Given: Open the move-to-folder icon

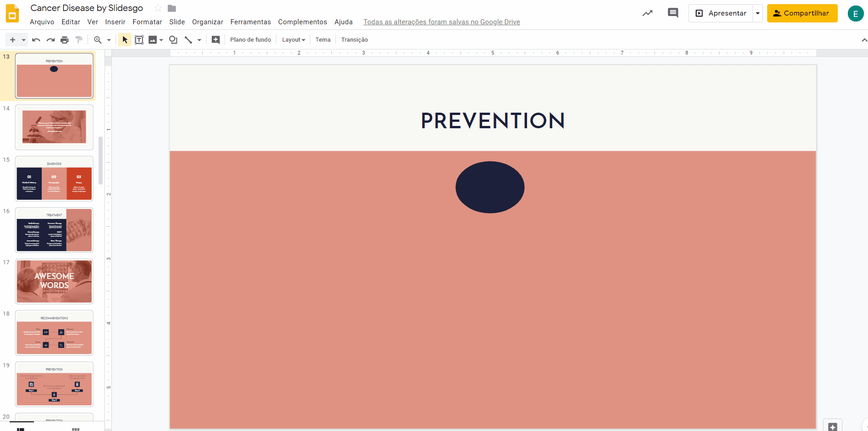Looking at the screenshot, I should pyautogui.click(x=172, y=8).
